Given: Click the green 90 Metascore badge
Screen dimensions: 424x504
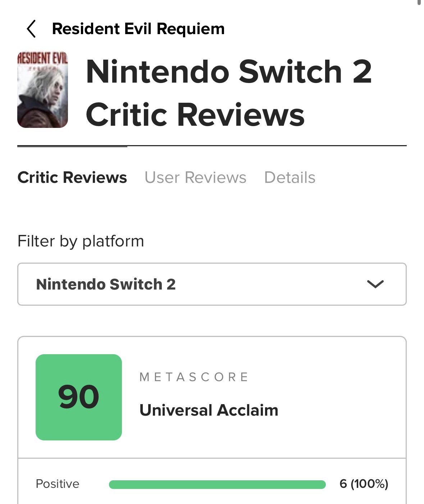Looking at the screenshot, I should tap(78, 397).
